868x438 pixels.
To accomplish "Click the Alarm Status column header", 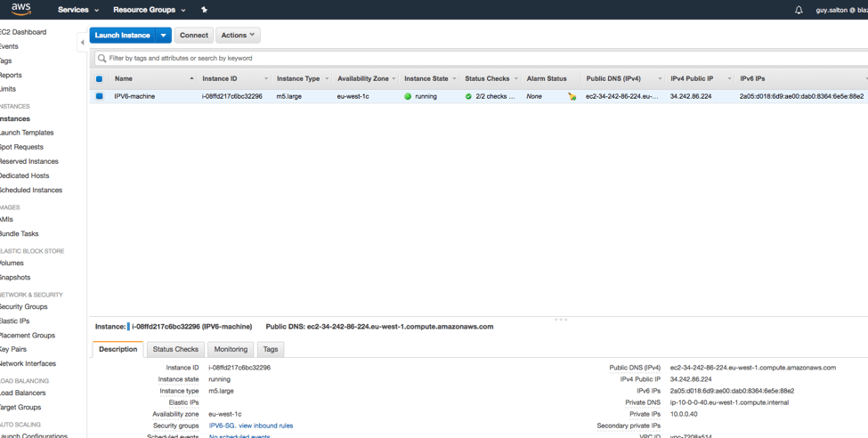I will click(547, 78).
